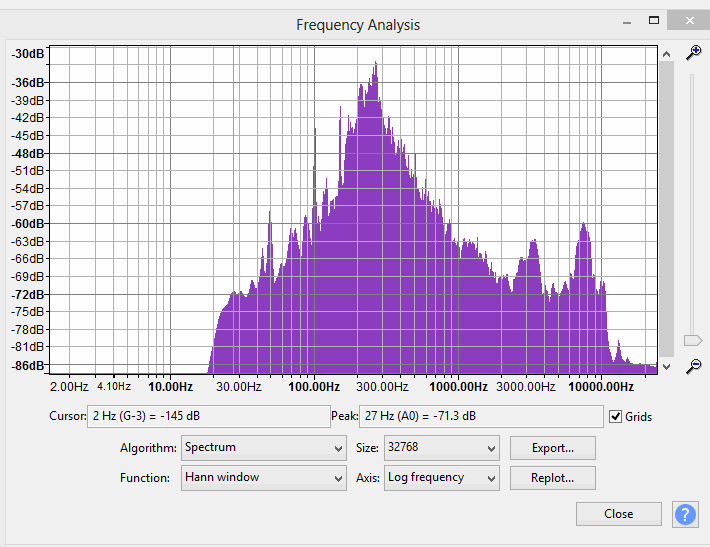Open the blue help question mark

point(685,514)
